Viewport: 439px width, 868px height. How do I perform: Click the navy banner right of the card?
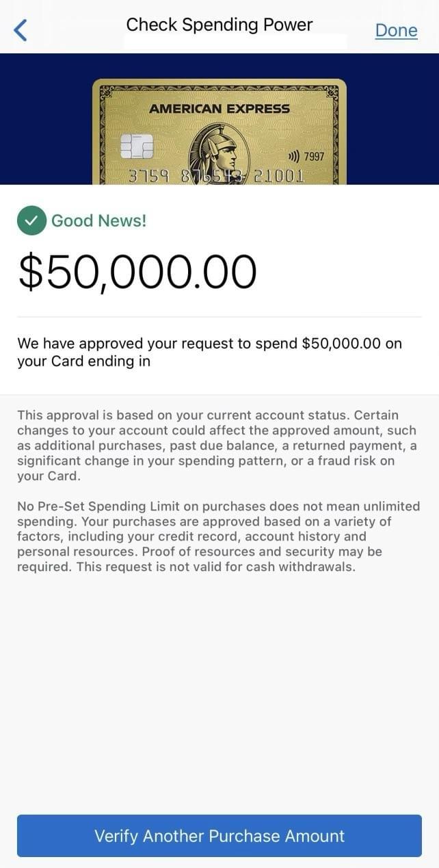click(x=393, y=120)
